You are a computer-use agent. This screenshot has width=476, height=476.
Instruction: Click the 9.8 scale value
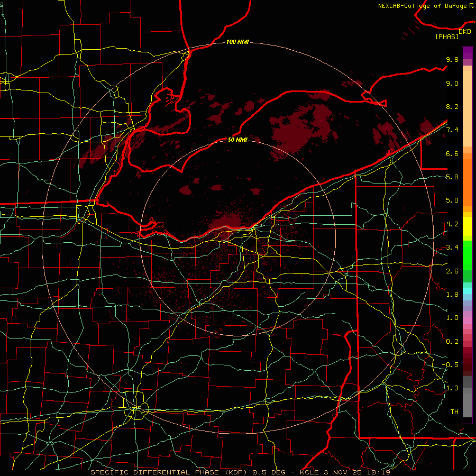452,59
